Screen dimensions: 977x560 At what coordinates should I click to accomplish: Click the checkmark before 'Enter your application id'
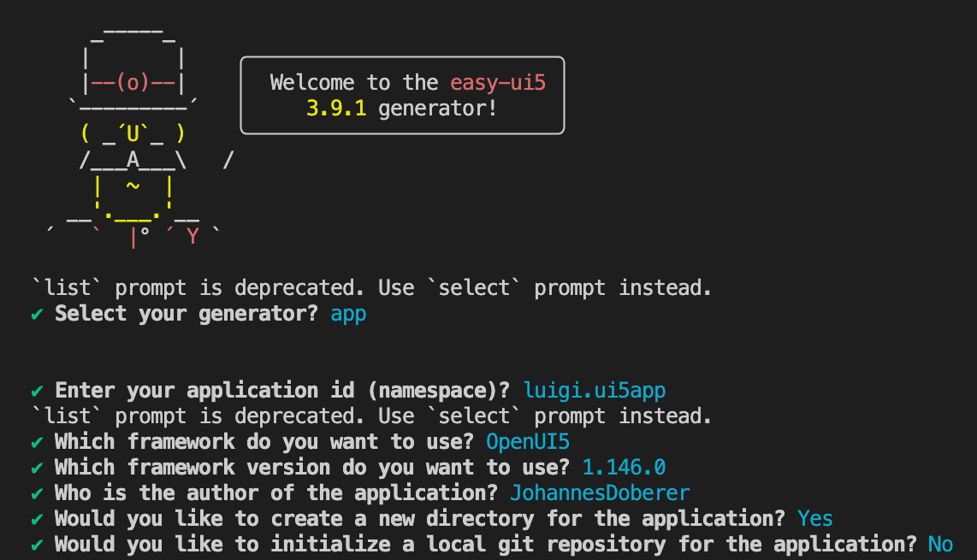[37, 392]
